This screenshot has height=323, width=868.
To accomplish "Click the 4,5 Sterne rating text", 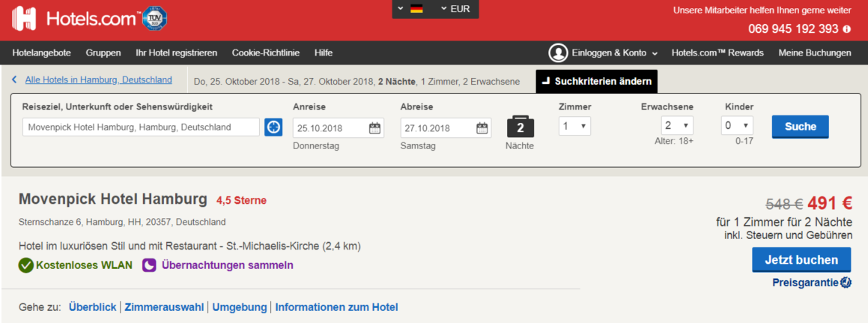I will 241,200.
